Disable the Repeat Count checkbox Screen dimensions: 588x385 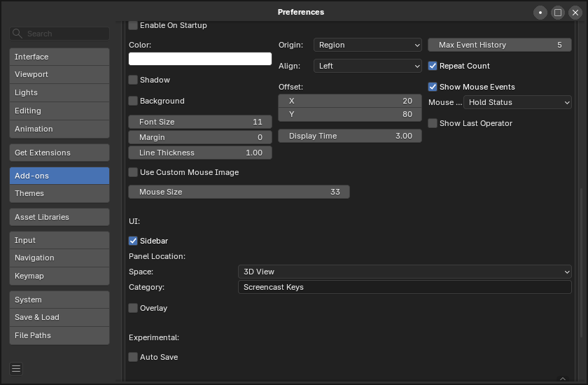click(433, 66)
